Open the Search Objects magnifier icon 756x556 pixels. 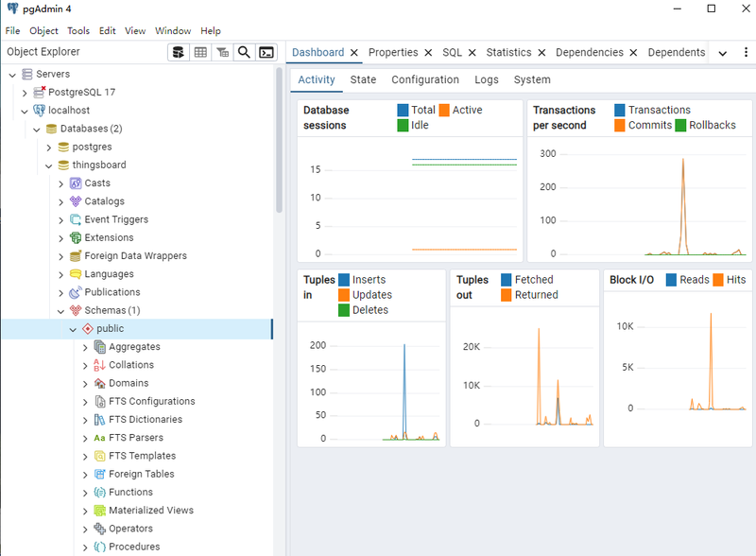(x=244, y=52)
